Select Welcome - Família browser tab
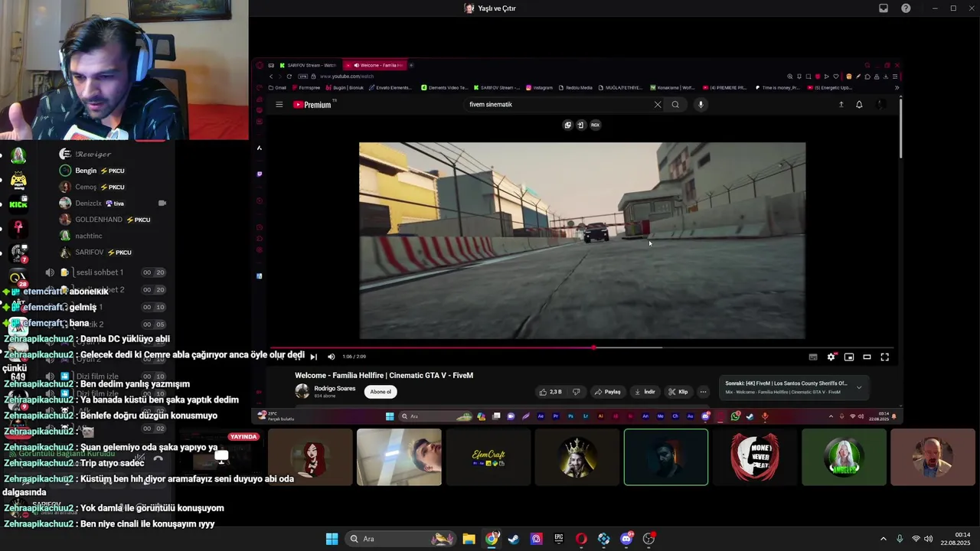980x551 pixels. point(376,65)
